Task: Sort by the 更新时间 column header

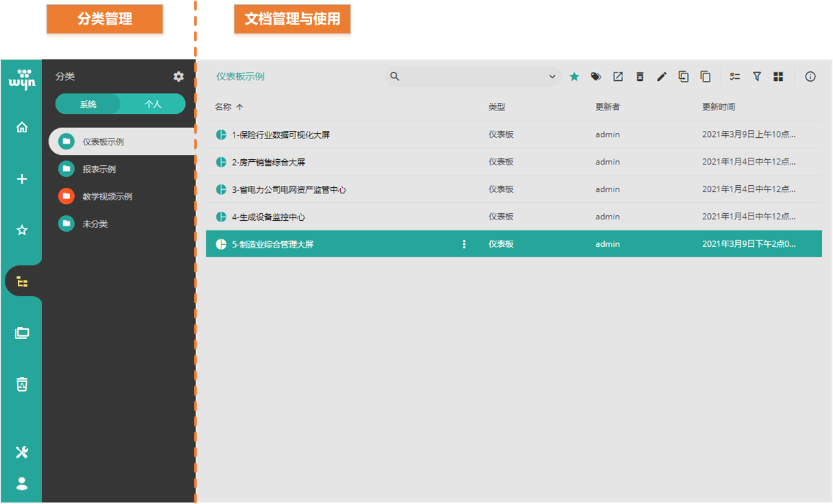Action: click(x=719, y=107)
